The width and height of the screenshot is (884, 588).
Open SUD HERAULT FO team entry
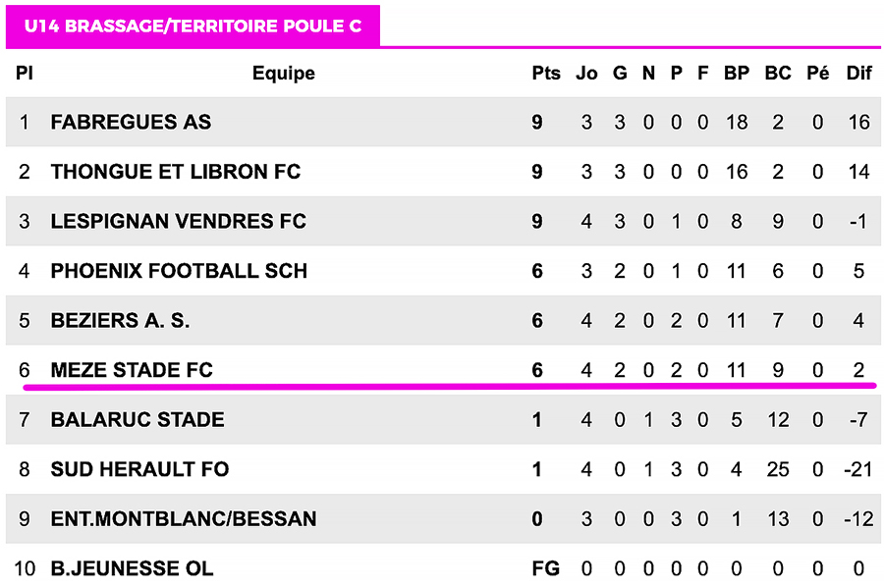tap(139, 469)
